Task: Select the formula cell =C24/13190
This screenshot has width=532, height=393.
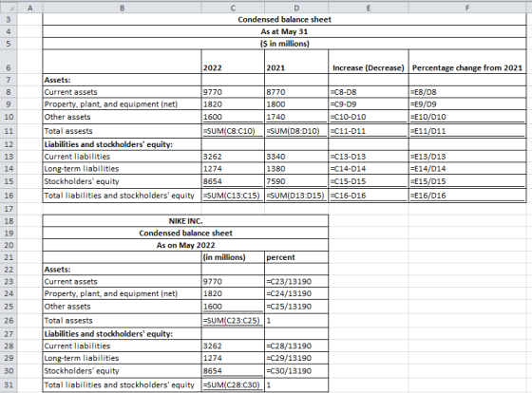Action: (296, 293)
